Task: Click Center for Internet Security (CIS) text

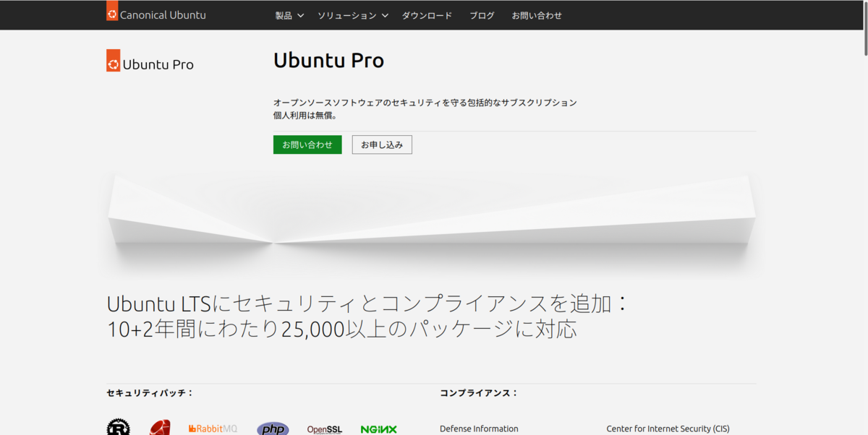Action: pyautogui.click(x=668, y=428)
